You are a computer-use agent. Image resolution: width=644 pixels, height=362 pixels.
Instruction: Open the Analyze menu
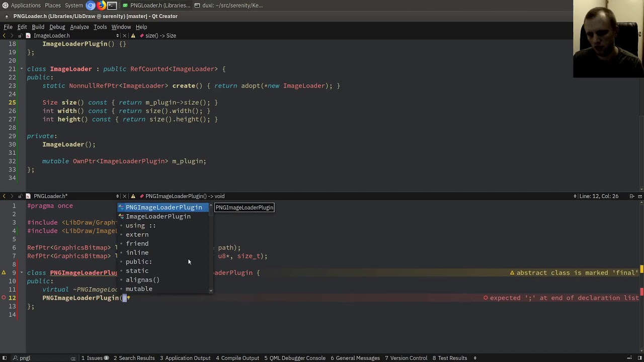(x=79, y=27)
